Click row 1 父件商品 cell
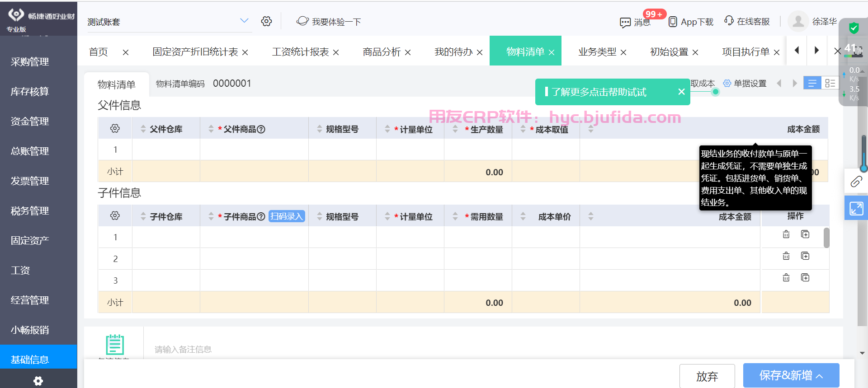868x388 pixels. (254, 150)
